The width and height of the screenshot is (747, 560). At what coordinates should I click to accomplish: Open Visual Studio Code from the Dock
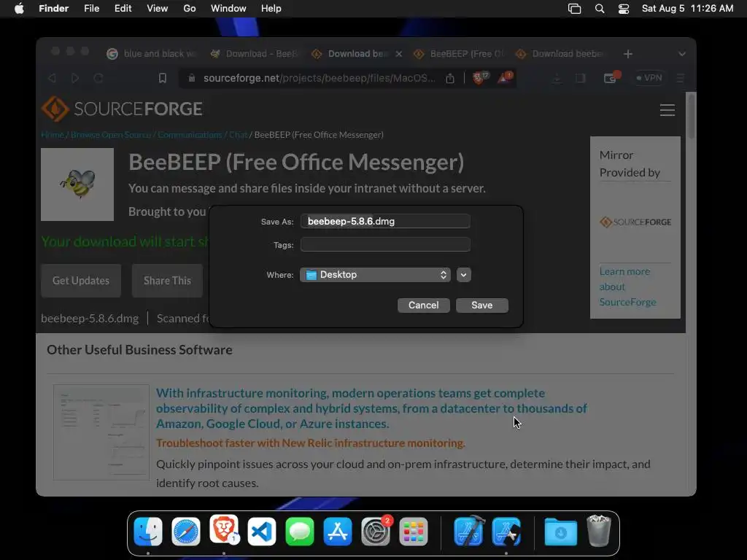click(262, 532)
